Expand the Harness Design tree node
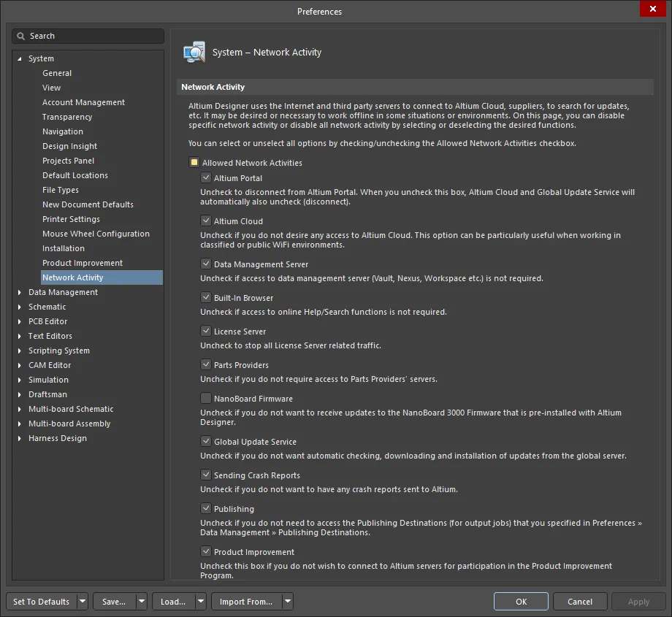The width and height of the screenshot is (672, 617). coord(19,438)
